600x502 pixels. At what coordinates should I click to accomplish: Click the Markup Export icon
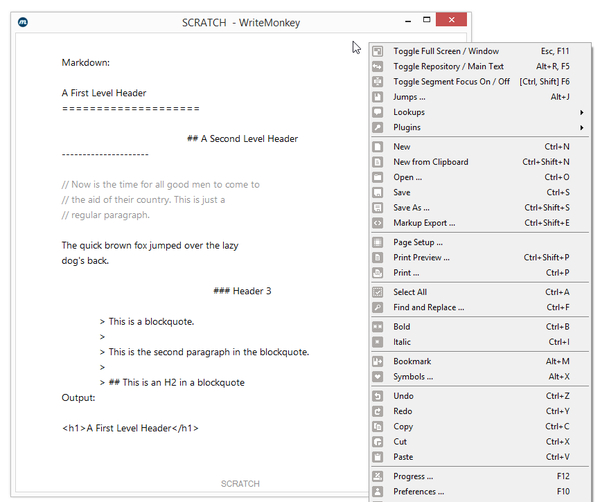(x=378, y=223)
